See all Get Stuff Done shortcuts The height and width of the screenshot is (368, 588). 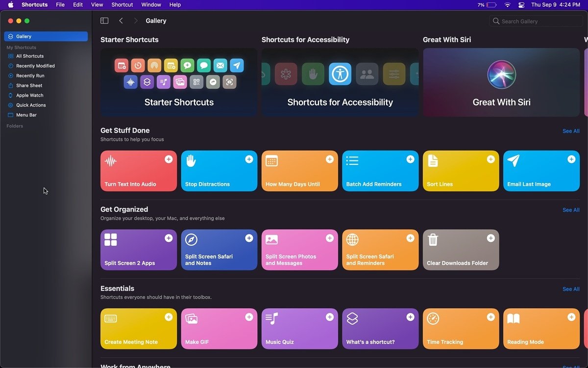(x=571, y=131)
